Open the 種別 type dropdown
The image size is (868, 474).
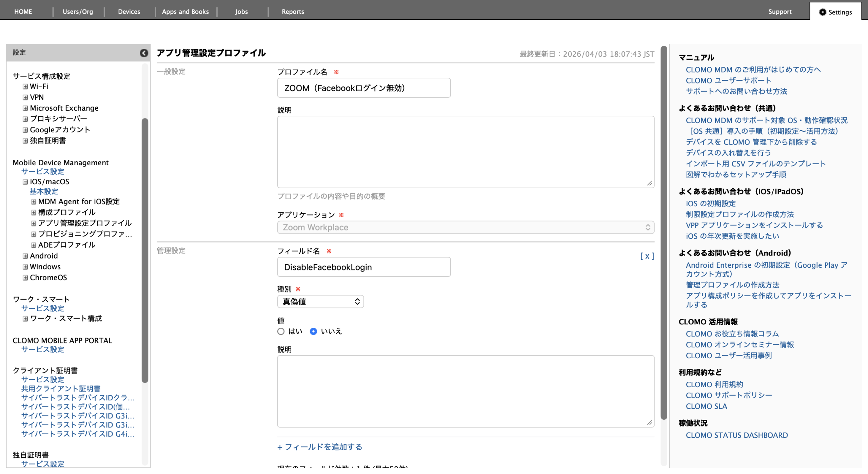tap(320, 302)
